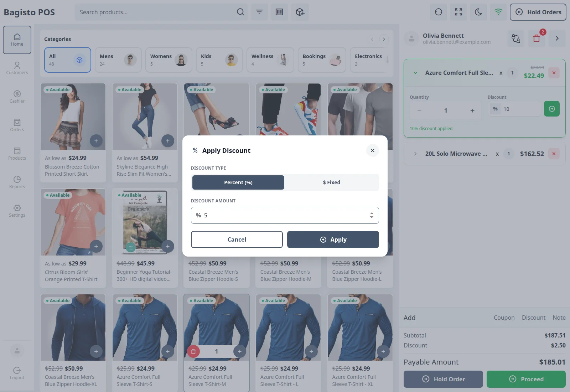Close the Apply Discount dialog
Viewport: 570px width, 392px height.
(x=373, y=150)
